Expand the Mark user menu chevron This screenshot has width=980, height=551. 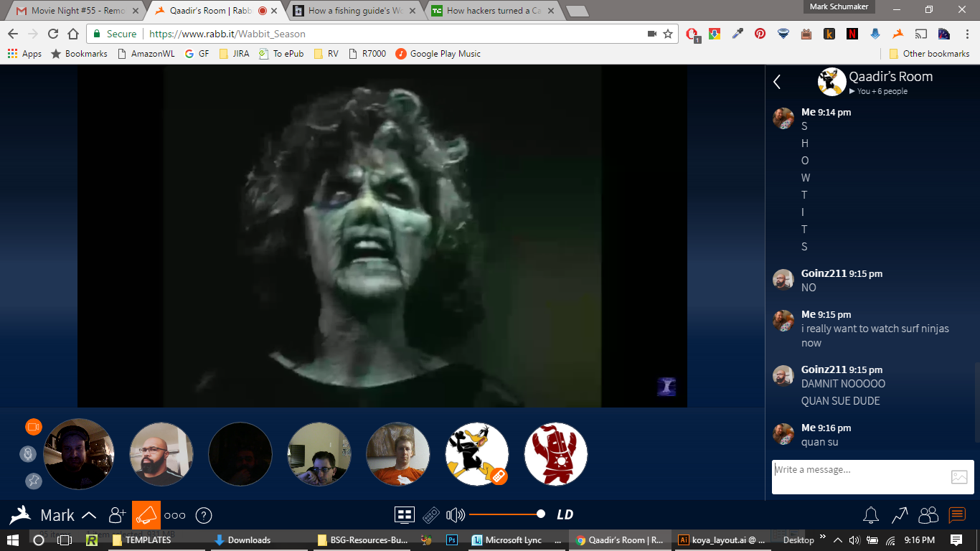(x=89, y=515)
